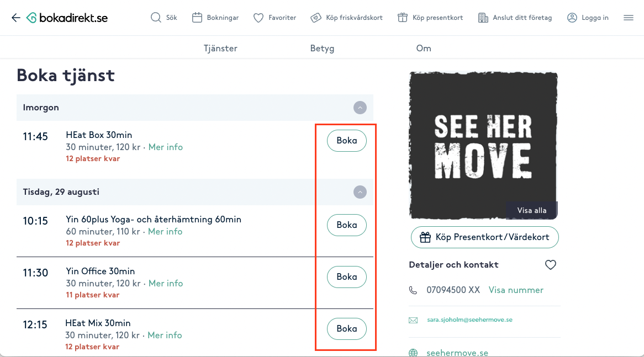Click the Anslut ditt företag building icon
Image resolution: width=644 pixels, height=357 pixels.
click(x=483, y=18)
